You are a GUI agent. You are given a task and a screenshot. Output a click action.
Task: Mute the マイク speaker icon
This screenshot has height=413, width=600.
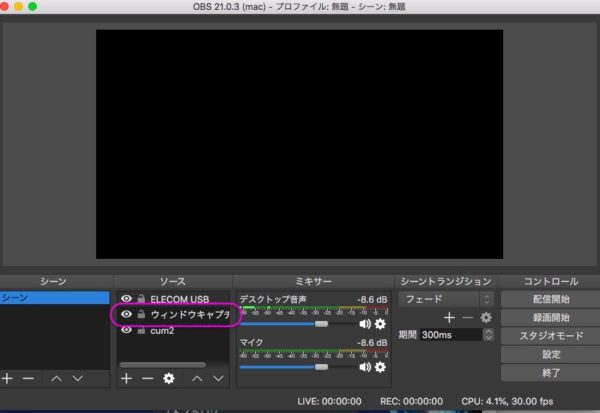[364, 367]
